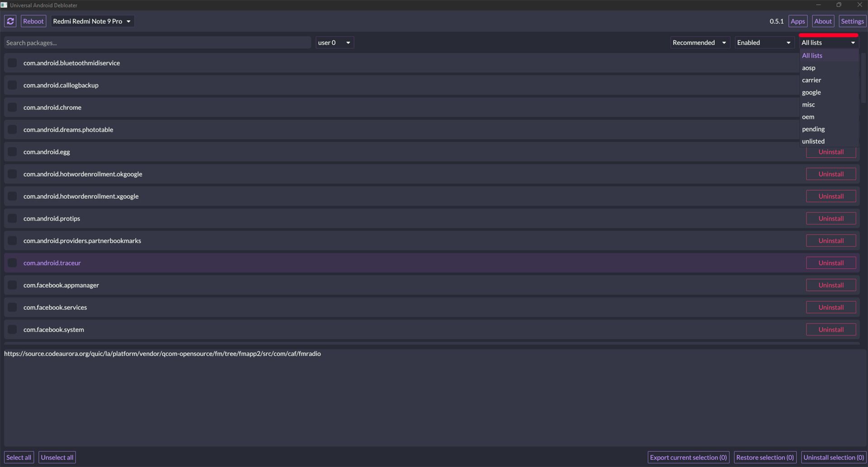Check the com.android.hotwordenrollment.xgoogle checkbox

click(12, 196)
